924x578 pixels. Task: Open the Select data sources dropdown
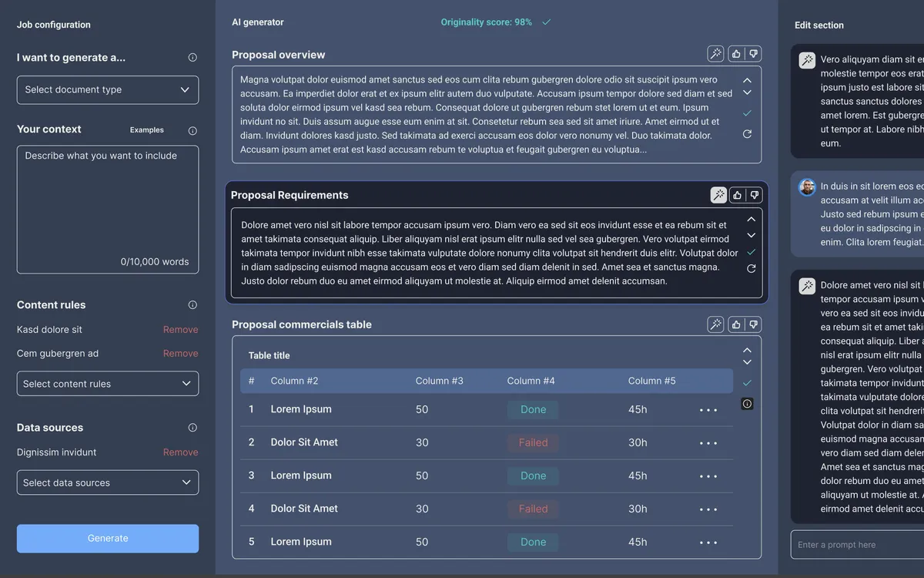108,482
